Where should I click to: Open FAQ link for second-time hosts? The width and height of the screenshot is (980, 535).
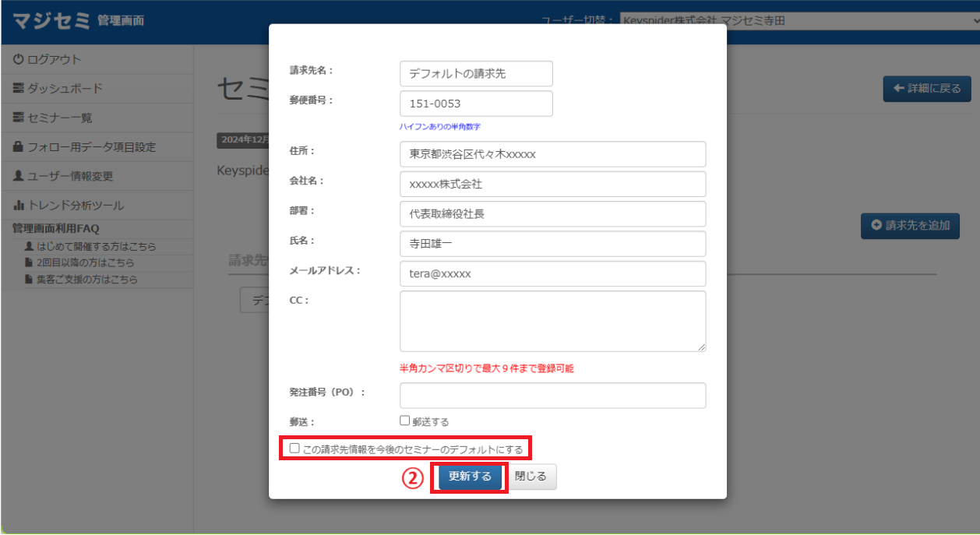click(85, 262)
